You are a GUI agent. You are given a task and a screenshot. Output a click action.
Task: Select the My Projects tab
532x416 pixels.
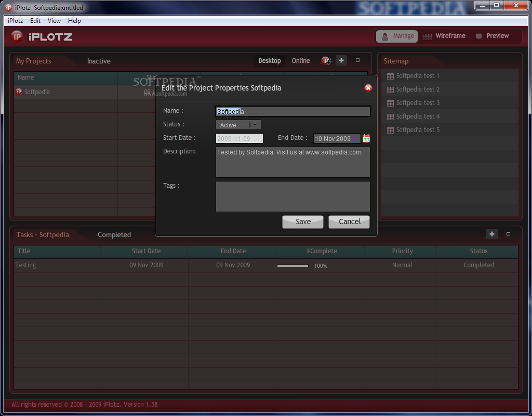point(34,61)
